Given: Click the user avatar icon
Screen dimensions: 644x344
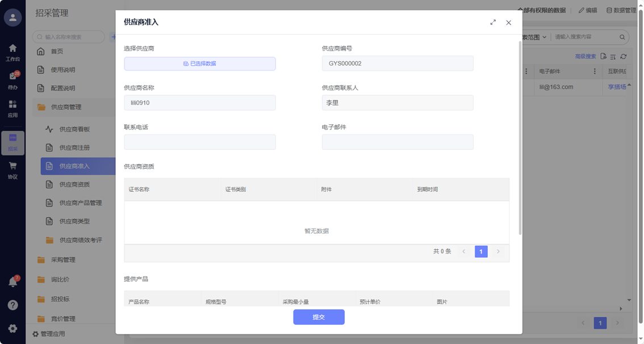Looking at the screenshot, I should coord(12,18).
